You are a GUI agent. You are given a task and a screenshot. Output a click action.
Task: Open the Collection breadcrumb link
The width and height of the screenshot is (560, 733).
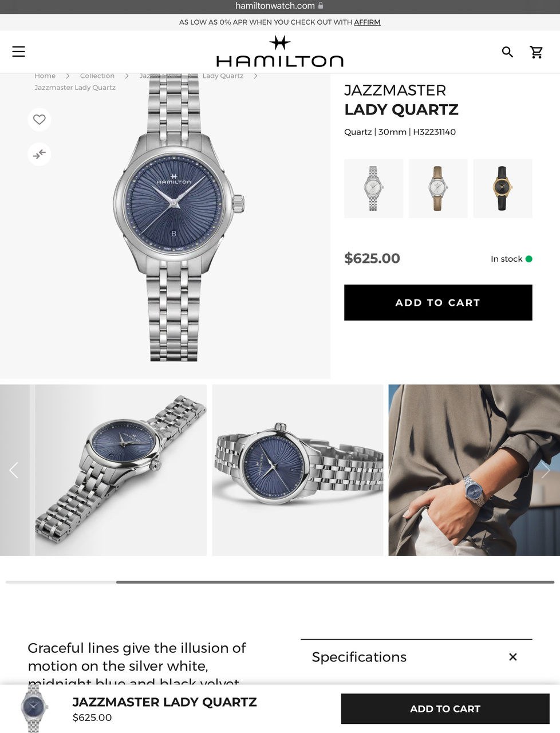(97, 76)
